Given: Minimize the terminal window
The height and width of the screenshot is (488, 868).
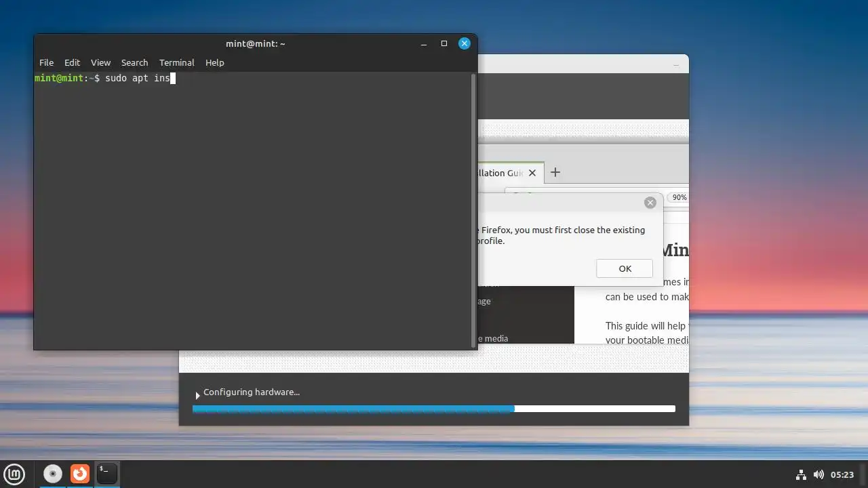Looking at the screenshot, I should [424, 43].
